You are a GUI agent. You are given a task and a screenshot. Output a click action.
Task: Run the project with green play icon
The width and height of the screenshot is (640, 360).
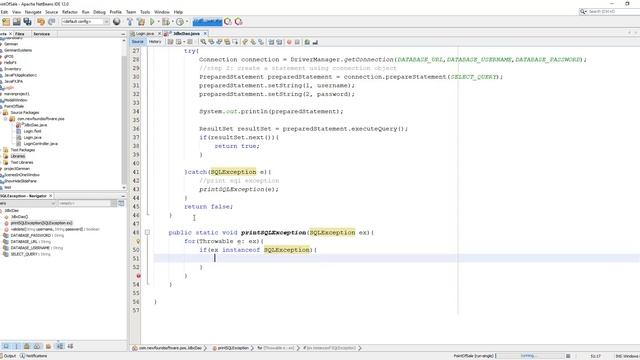click(x=152, y=22)
